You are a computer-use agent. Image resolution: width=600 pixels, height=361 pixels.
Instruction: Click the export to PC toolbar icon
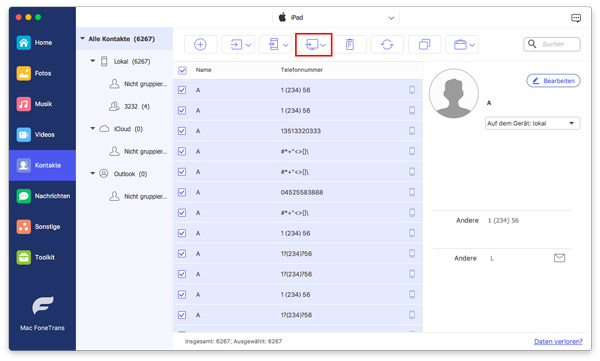pyautogui.click(x=311, y=45)
